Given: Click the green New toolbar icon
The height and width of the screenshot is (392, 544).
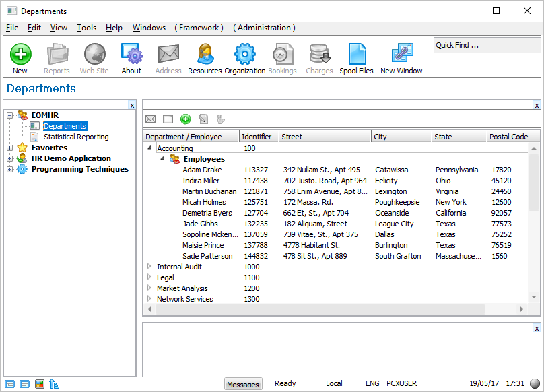Looking at the screenshot, I should pos(20,54).
